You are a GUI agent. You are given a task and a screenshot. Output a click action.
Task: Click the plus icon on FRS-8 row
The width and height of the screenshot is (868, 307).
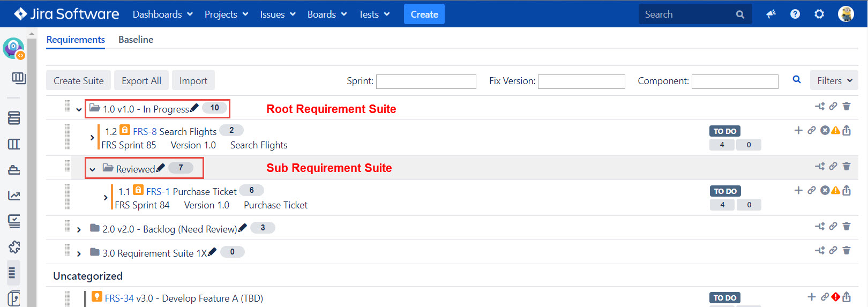pos(798,130)
